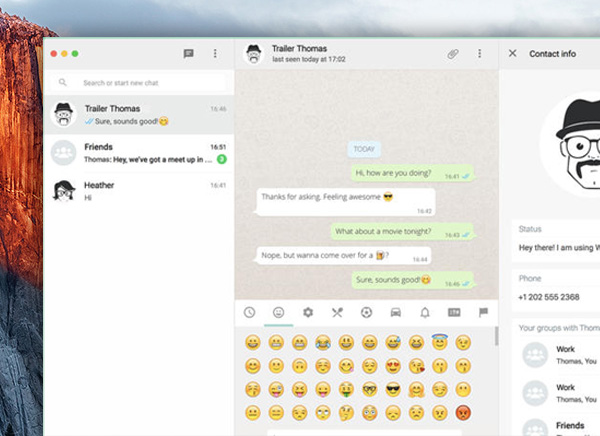Click the TODAY date label
This screenshot has height=436, width=600.
pyautogui.click(x=364, y=149)
